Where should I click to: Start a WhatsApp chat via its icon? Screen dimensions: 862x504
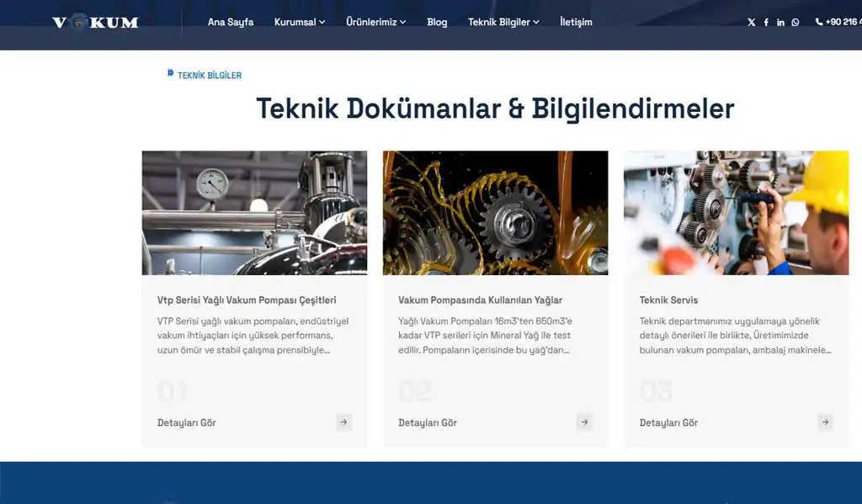point(795,22)
